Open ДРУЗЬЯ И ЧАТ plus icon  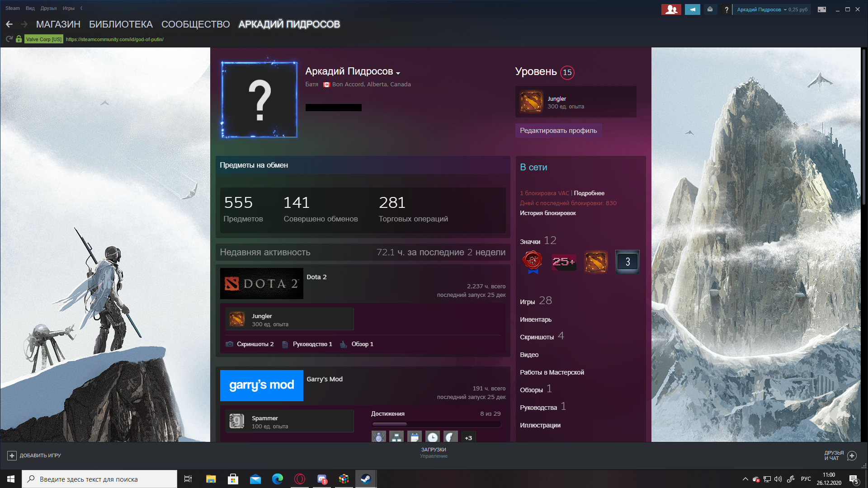(x=852, y=455)
